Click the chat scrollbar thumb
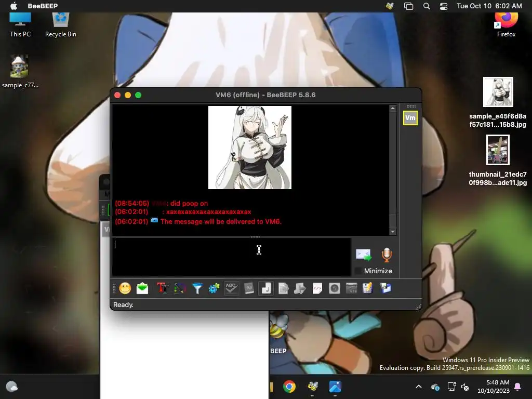This screenshot has width=532, height=399. tap(393, 221)
